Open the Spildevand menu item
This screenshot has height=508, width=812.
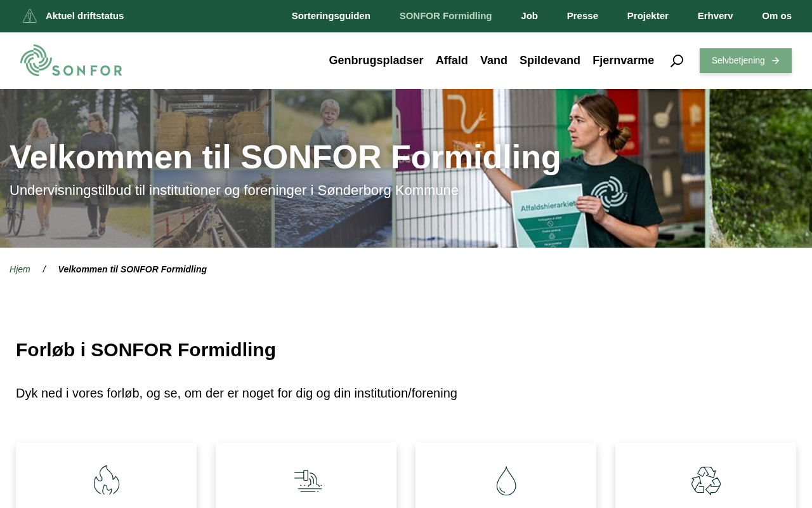[x=550, y=60]
